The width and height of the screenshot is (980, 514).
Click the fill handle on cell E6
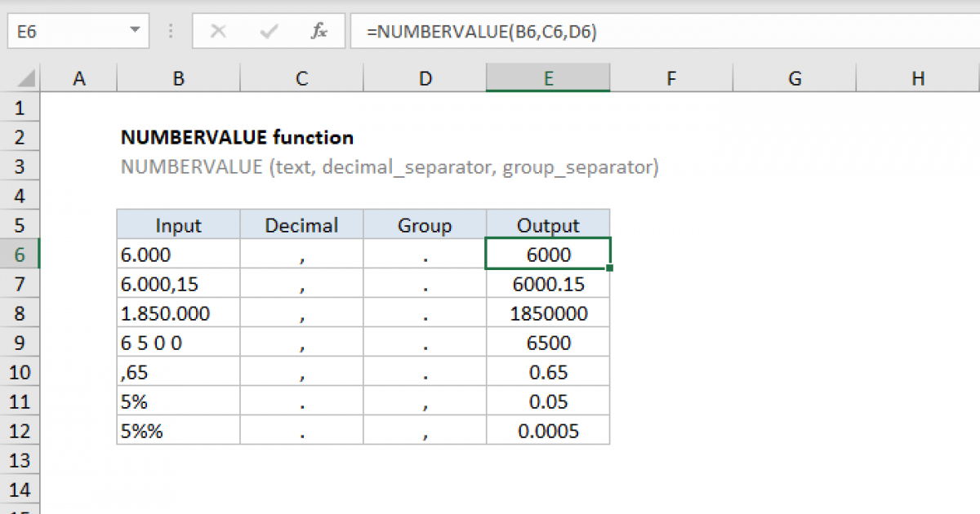click(x=610, y=268)
